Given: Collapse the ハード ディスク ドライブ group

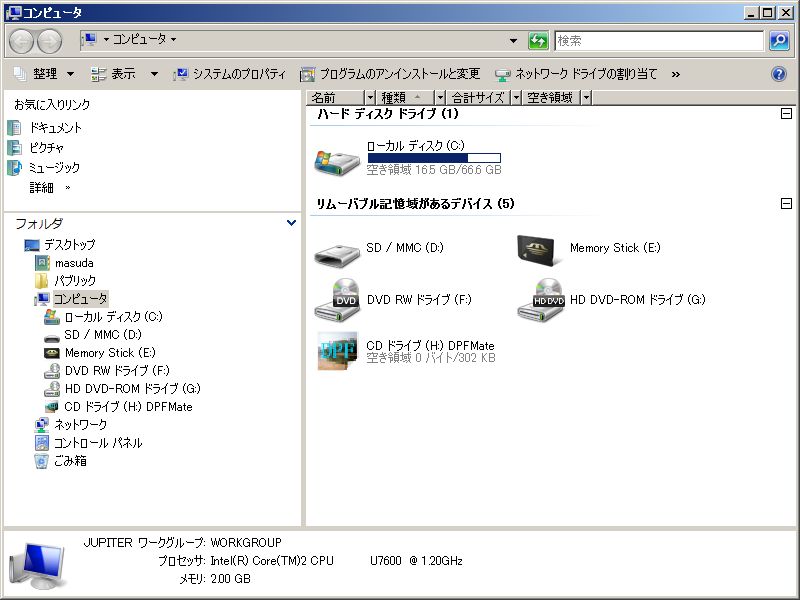Looking at the screenshot, I should [786, 114].
